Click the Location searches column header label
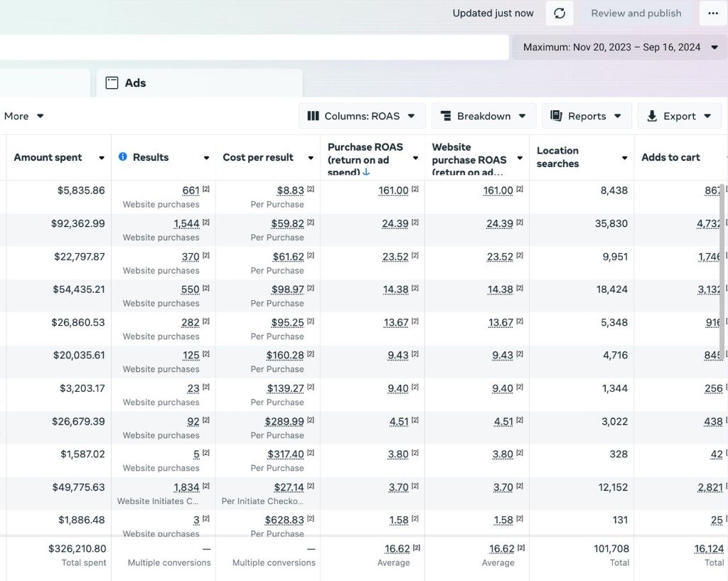The image size is (728, 581). (x=557, y=157)
